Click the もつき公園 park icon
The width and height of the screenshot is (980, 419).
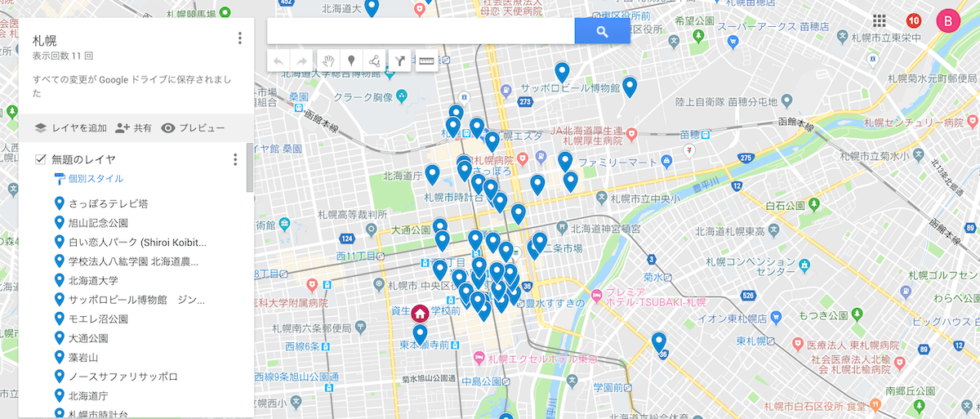pos(855,314)
